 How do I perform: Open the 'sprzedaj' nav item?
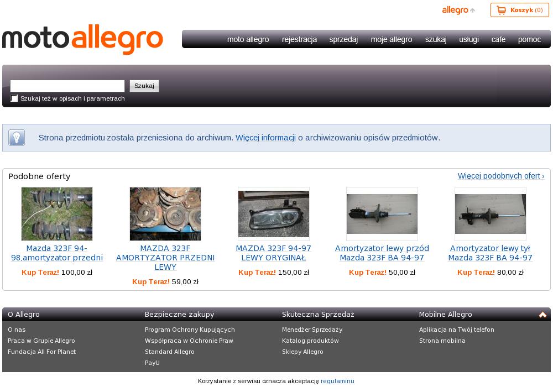pyautogui.click(x=343, y=39)
